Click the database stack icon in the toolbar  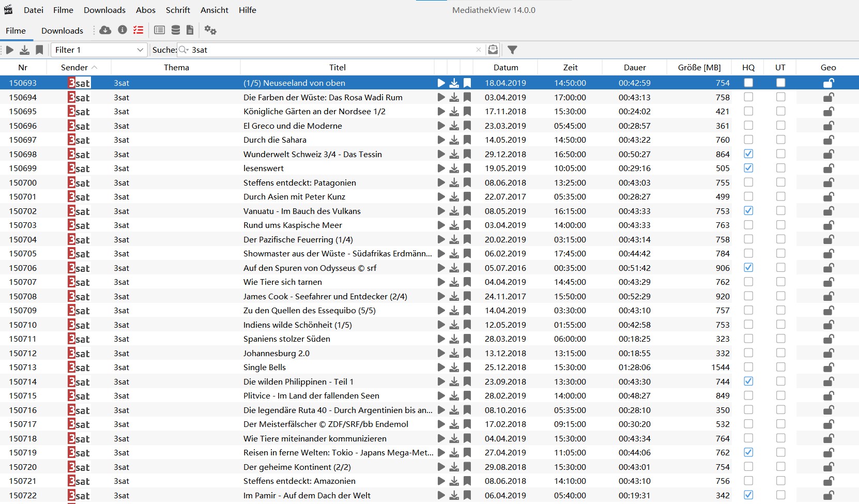click(x=176, y=30)
